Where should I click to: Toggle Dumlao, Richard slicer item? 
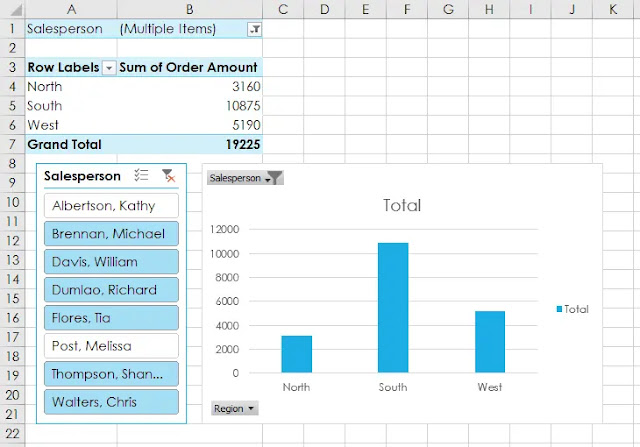point(111,290)
